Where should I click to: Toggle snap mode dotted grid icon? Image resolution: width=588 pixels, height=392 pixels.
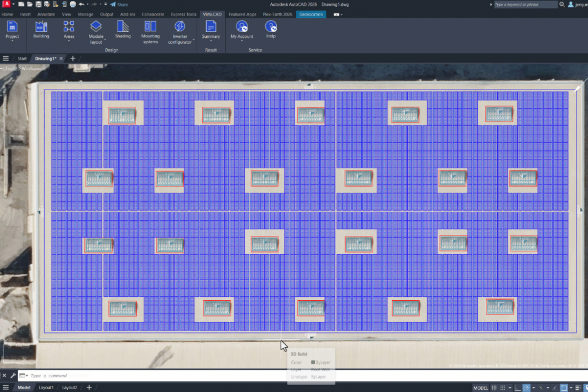[x=502, y=387]
